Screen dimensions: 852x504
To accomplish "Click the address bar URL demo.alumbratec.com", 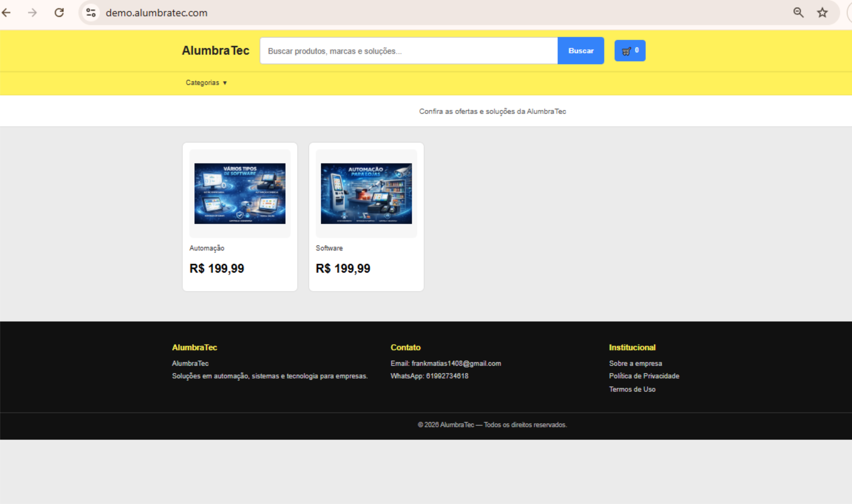I will click(156, 13).
